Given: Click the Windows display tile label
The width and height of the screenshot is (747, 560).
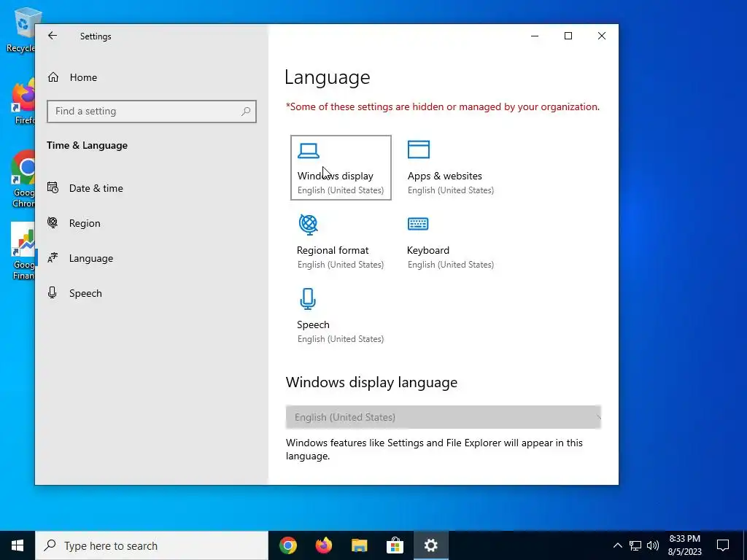Looking at the screenshot, I should coord(335,176).
